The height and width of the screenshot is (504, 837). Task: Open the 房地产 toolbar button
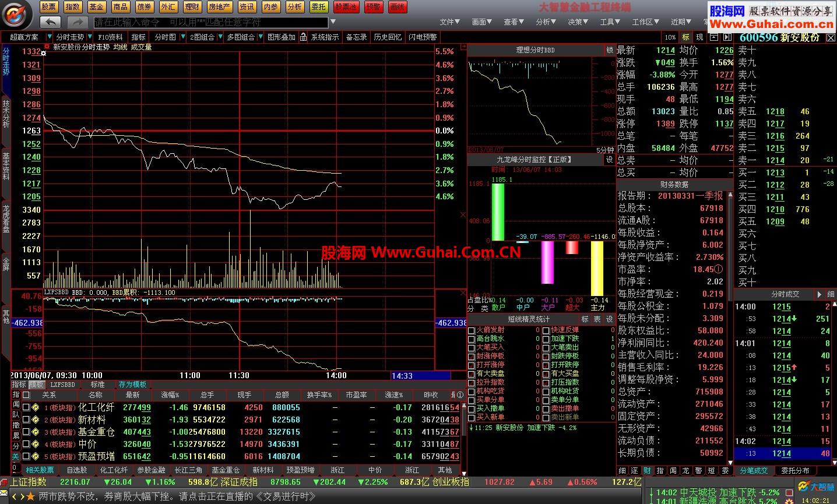(219, 7)
